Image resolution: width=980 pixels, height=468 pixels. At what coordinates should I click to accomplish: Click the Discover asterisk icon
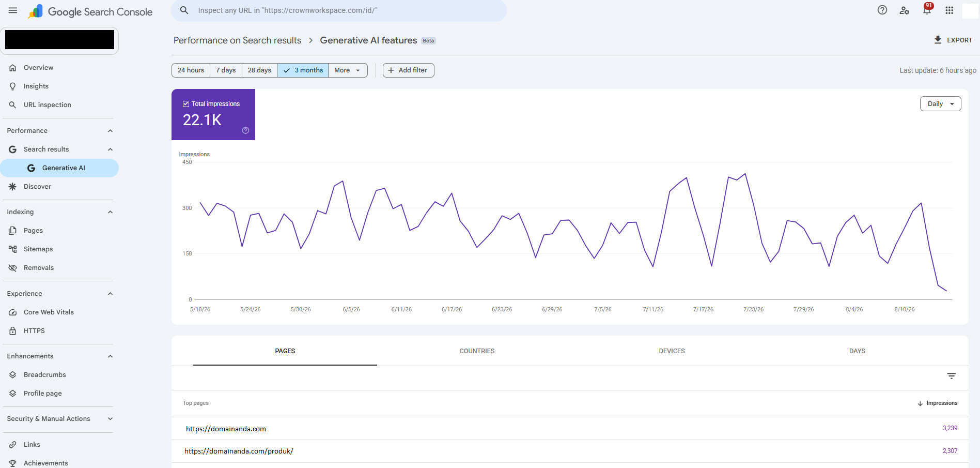[13, 187]
